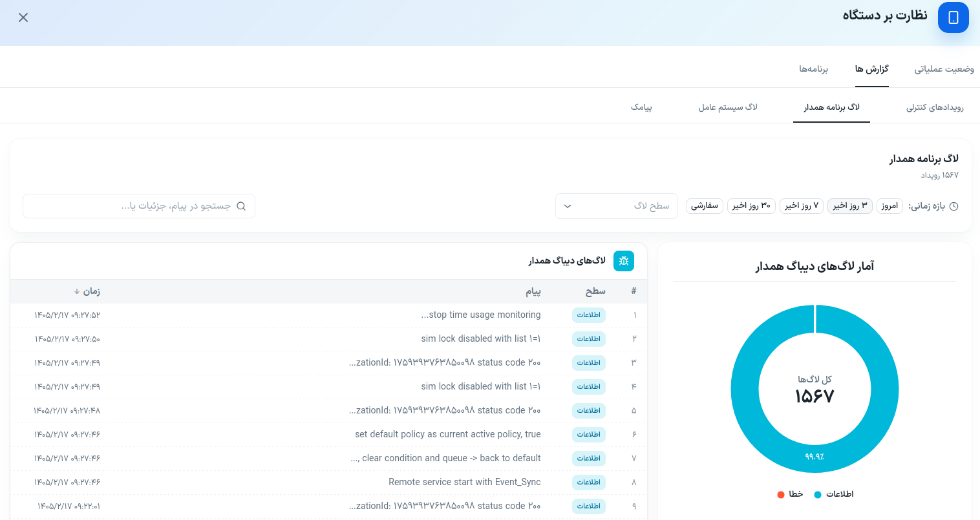Click the clock icon beside بازه زمانی

click(x=953, y=207)
